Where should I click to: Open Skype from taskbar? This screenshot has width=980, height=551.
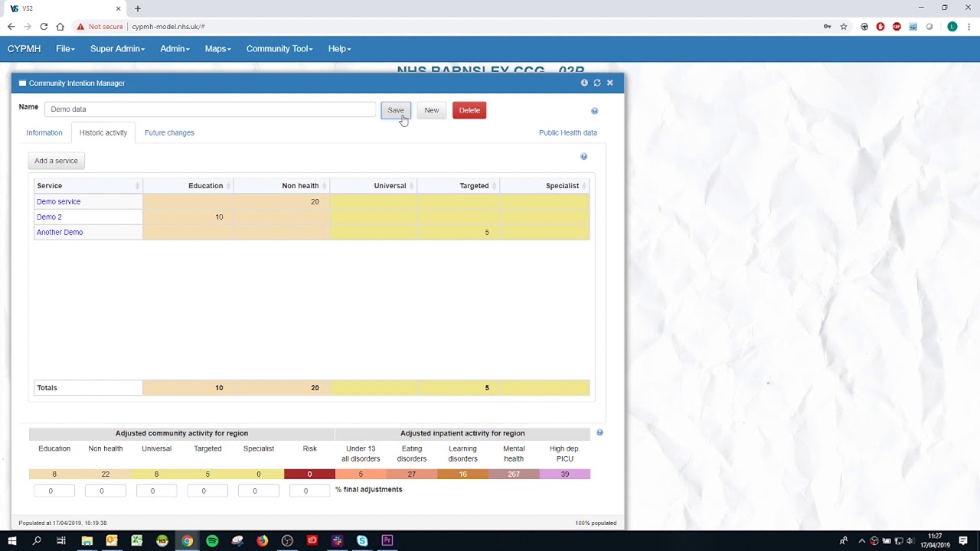362,540
